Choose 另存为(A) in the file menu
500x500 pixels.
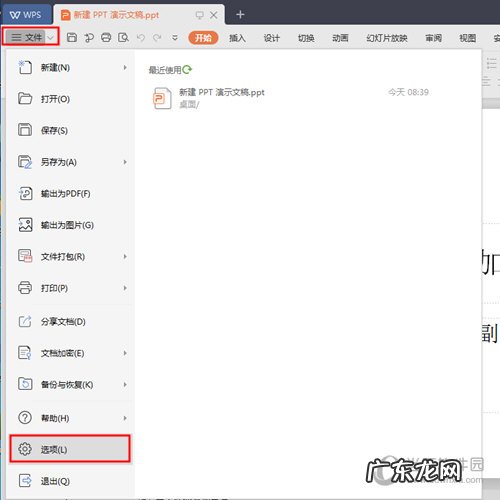[x=70, y=162]
